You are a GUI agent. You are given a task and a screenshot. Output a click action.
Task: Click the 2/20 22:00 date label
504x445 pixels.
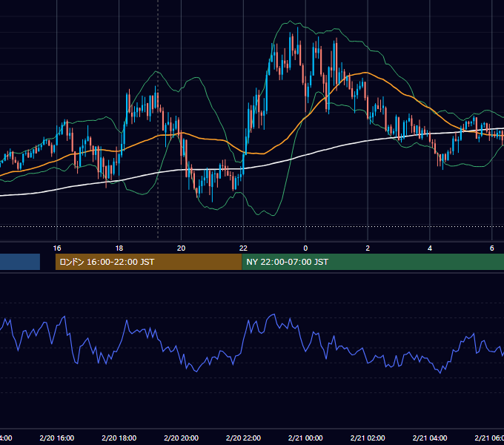pyautogui.click(x=243, y=438)
